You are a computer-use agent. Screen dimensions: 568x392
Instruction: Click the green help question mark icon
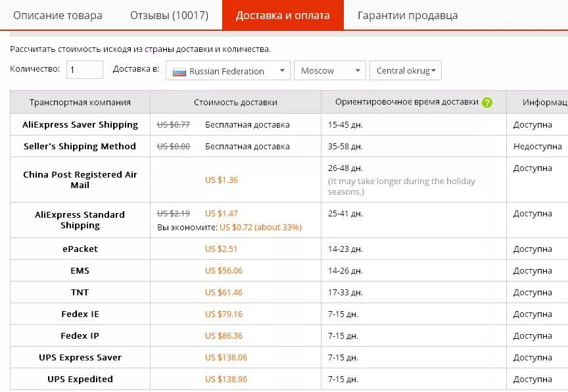[487, 103]
